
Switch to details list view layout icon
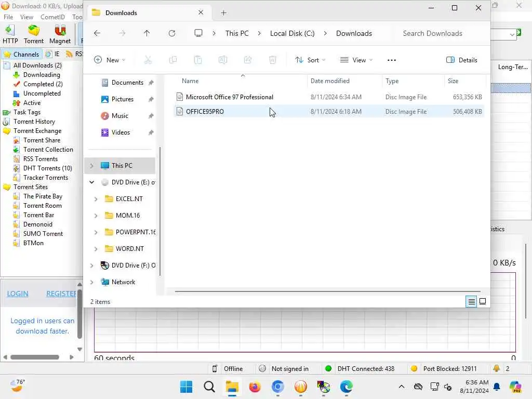click(471, 301)
